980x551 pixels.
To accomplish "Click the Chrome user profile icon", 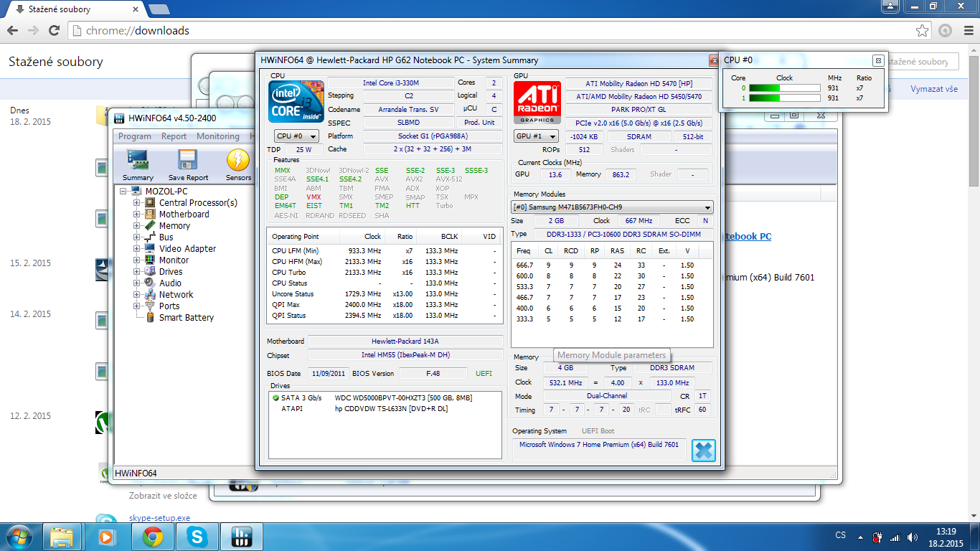I will pyautogui.click(x=890, y=6).
